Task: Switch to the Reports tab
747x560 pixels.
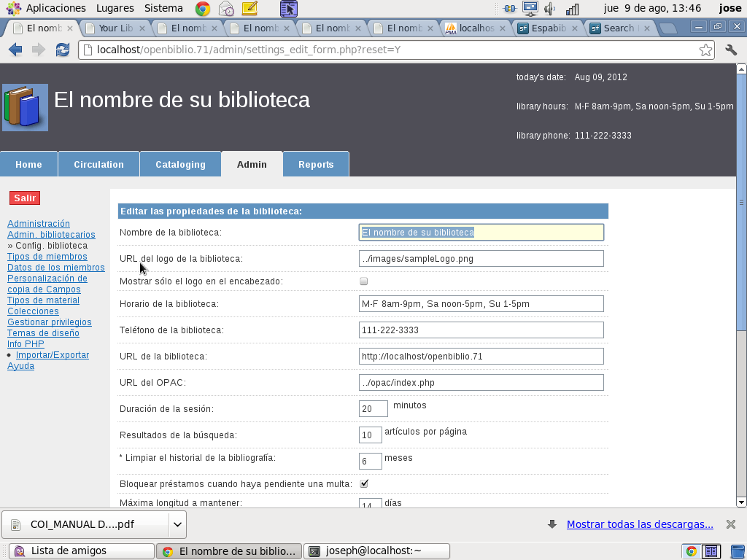Action: (x=316, y=164)
